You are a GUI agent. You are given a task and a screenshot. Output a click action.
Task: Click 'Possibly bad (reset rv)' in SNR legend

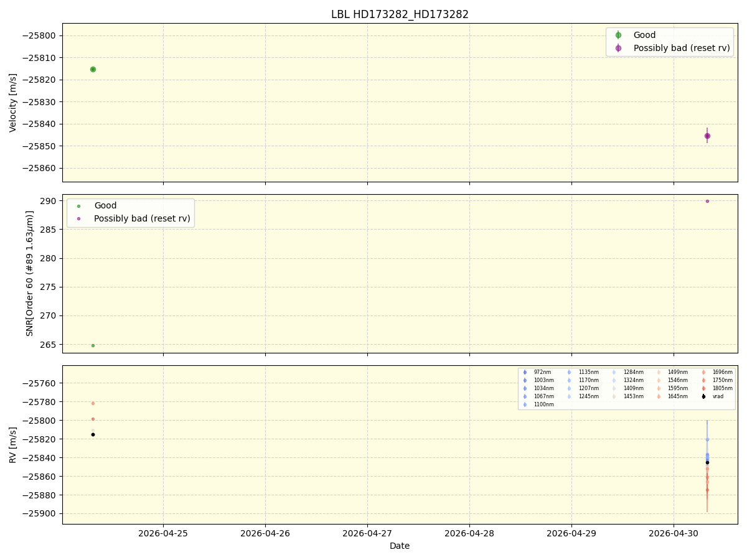click(x=142, y=218)
